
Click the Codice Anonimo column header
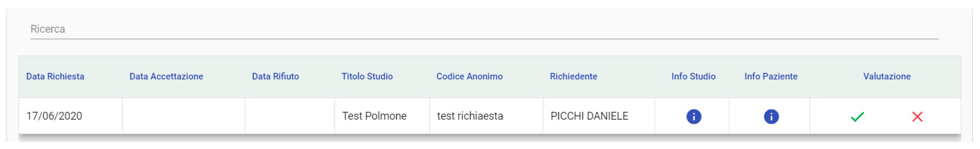pos(469,76)
